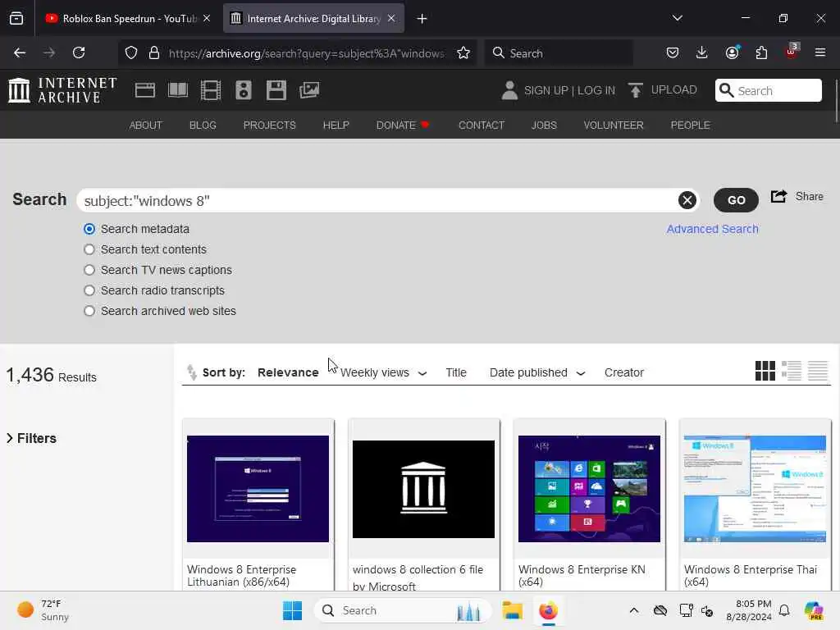This screenshot has width=840, height=630.
Task: Open the Texts book icon
Action: click(x=178, y=90)
